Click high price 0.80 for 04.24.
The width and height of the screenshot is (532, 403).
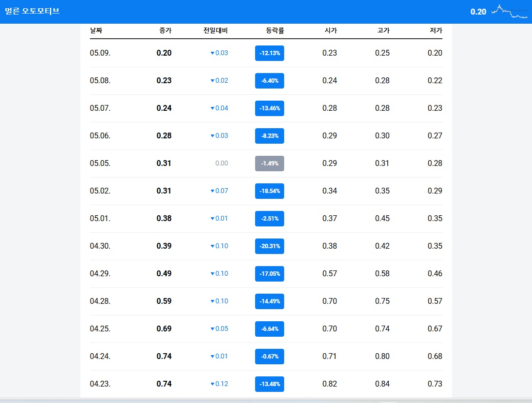tap(382, 356)
